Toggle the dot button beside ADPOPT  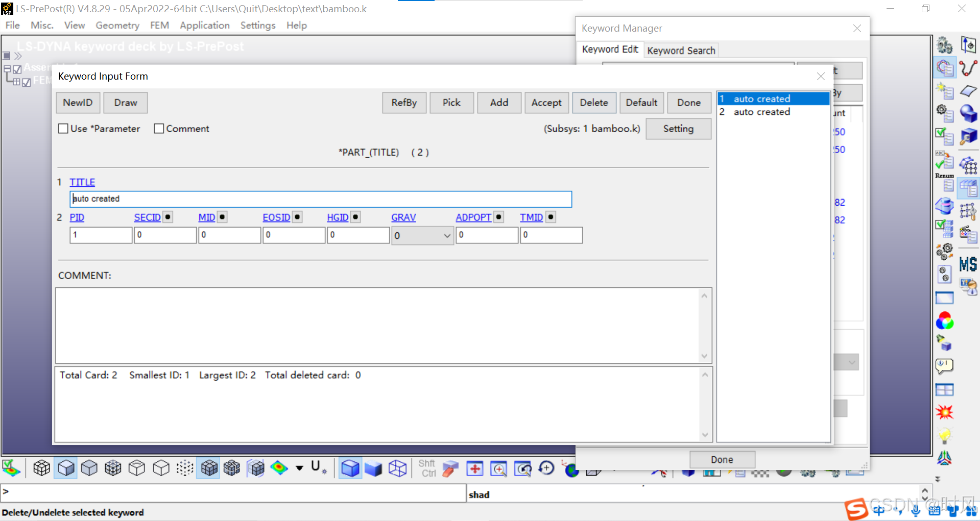[499, 217]
